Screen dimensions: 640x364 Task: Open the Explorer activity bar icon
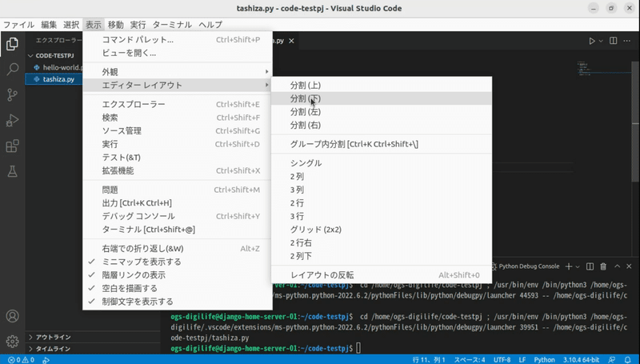click(12, 44)
